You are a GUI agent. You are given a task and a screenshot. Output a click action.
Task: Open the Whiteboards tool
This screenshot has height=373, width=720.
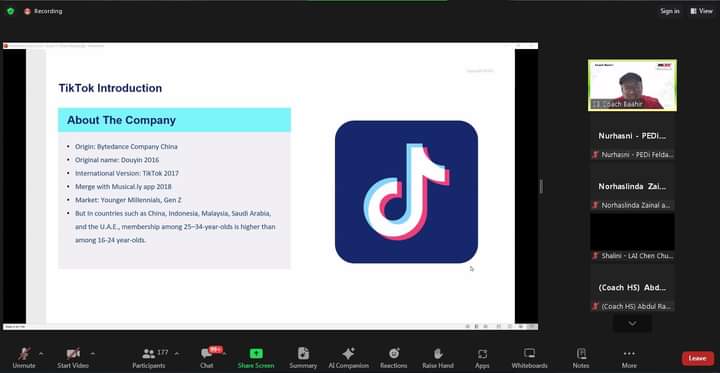tap(529, 358)
